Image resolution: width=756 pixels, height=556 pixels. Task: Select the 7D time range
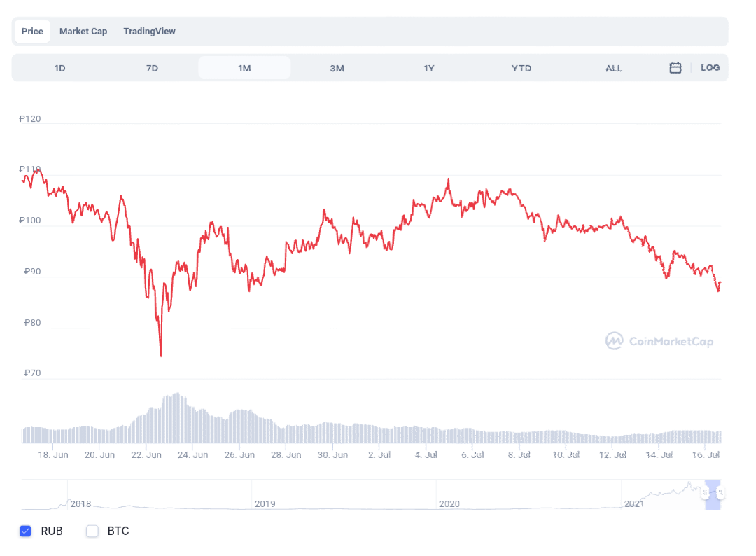coord(152,67)
